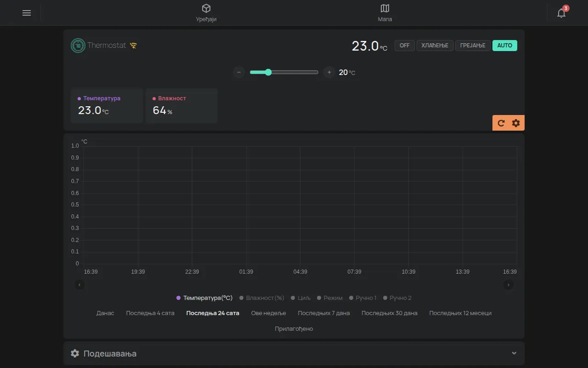Refresh the thermostat data
This screenshot has height=368, width=588.
coord(501,123)
